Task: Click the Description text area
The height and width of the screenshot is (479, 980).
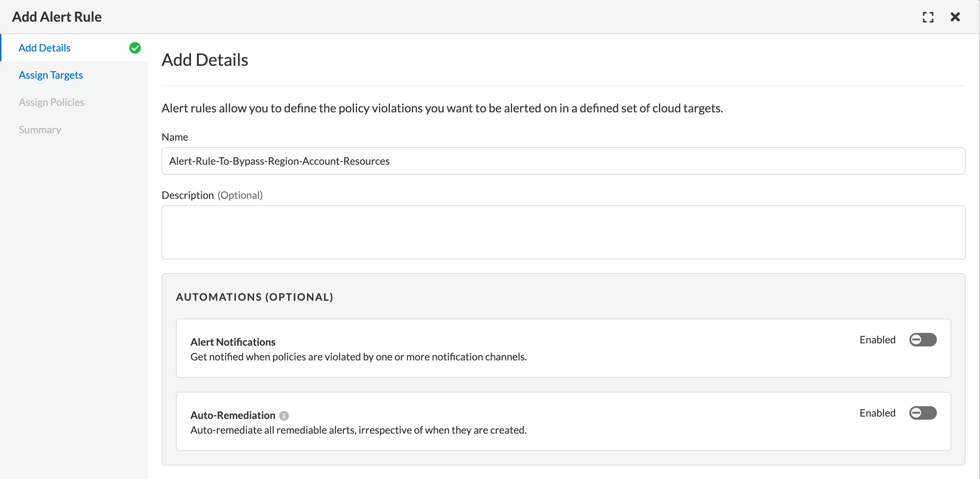Action: [563, 233]
